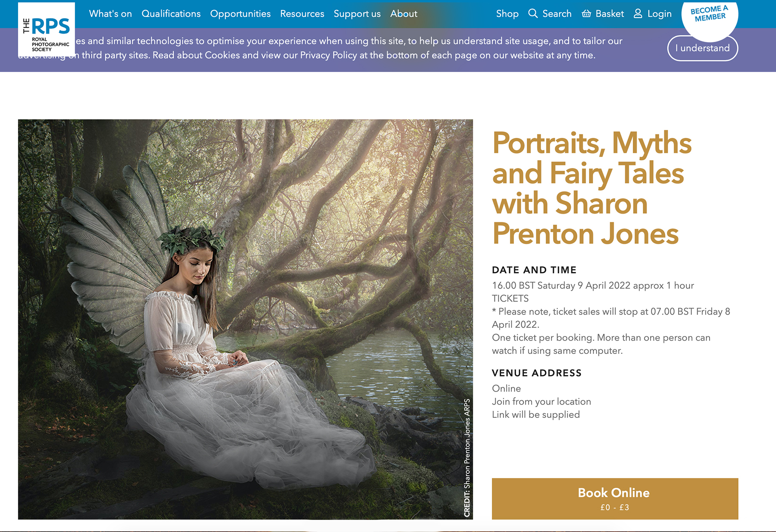This screenshot has width=776, height=532.
Task: Click the search magnifier icon
Action: (x=533, y=13)
